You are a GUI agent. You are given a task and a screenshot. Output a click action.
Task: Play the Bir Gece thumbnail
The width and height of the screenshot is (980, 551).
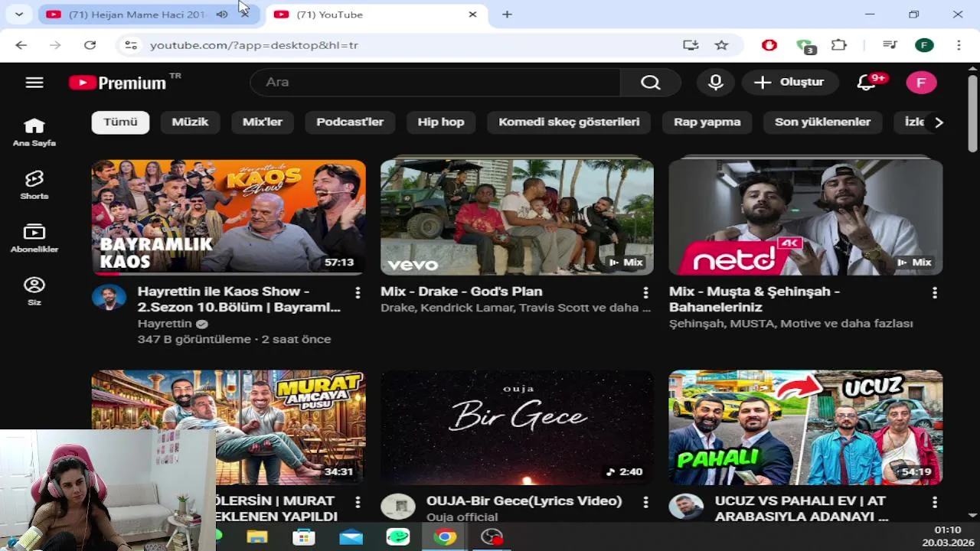point(517,428)
